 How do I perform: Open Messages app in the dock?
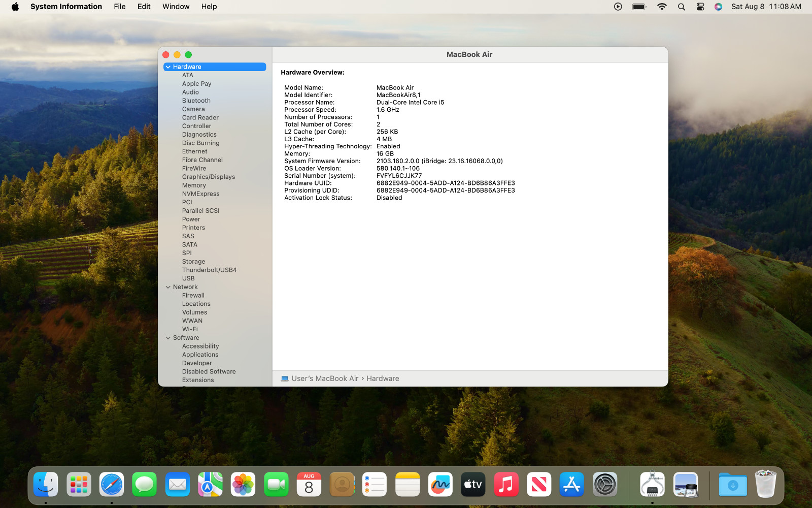tap(144, 485)
